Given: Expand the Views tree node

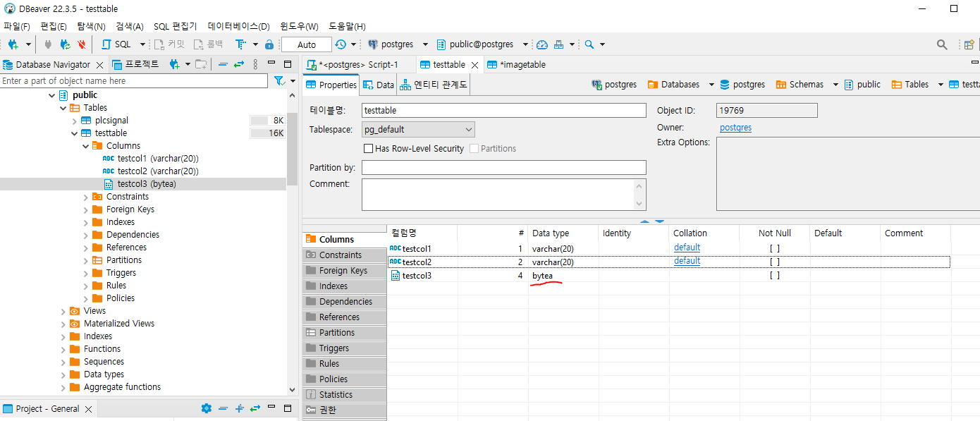Looking at the screenshot, I should [63, 311].
